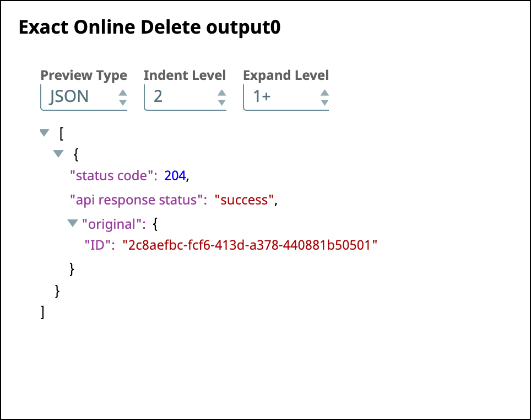Select the ID value 2c8aefbc-fcf6-413d-a378-440881b50501
The width and height of the screenshot is (531, 420).
coord(250,245)
